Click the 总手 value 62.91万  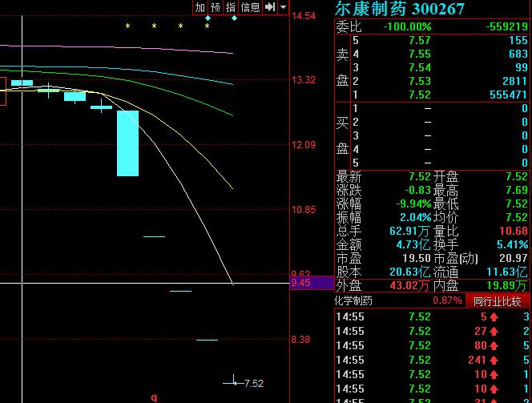pos(410,231)
